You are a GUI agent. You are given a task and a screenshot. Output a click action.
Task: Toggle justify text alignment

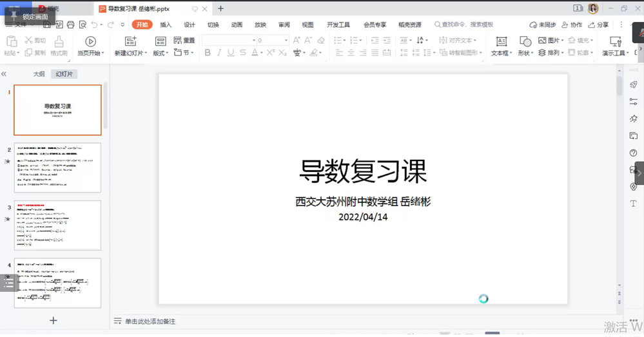[x=375, y=53]
